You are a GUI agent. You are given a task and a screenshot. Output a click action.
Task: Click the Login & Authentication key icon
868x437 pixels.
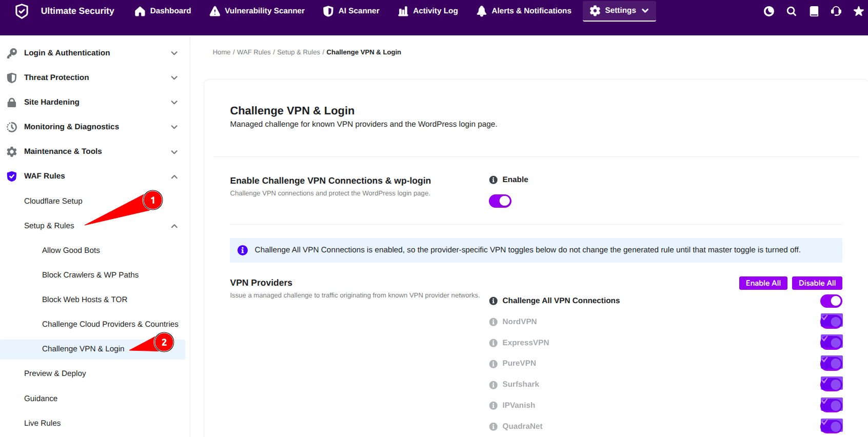coord(12,53)
